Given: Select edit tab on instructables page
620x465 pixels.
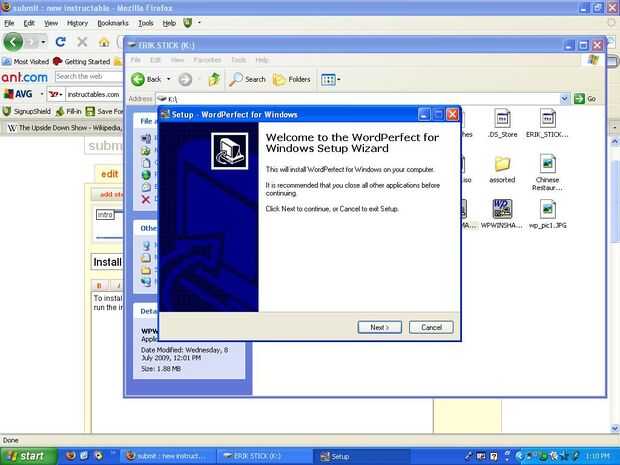Looking at the screenshot, I should pyautogui.click(x=110, y=174).
